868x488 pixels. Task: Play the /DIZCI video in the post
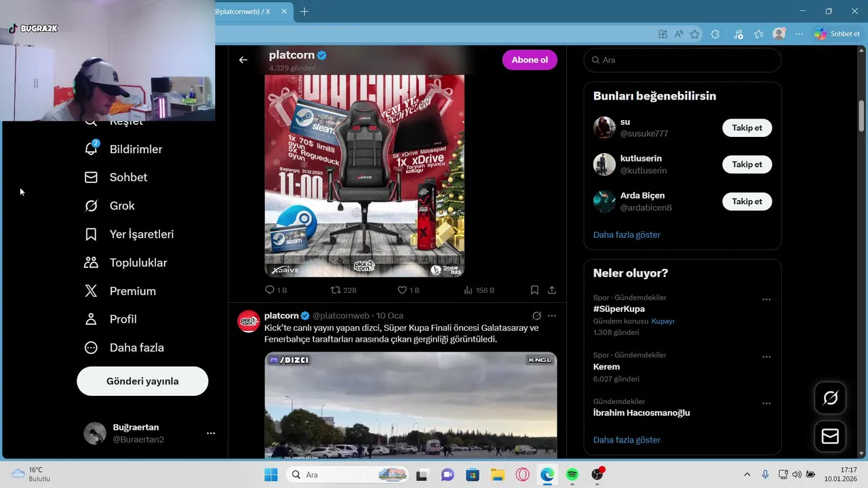(410, 405)
